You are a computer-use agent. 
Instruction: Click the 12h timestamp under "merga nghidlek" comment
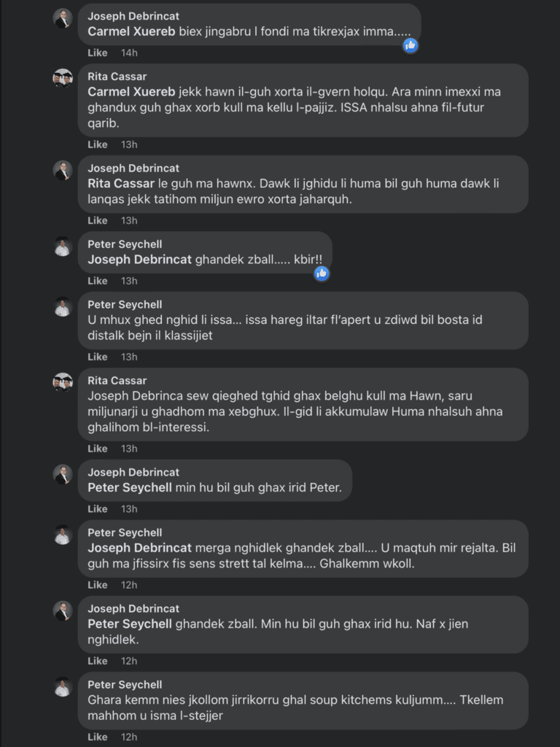tap(129, 585)
